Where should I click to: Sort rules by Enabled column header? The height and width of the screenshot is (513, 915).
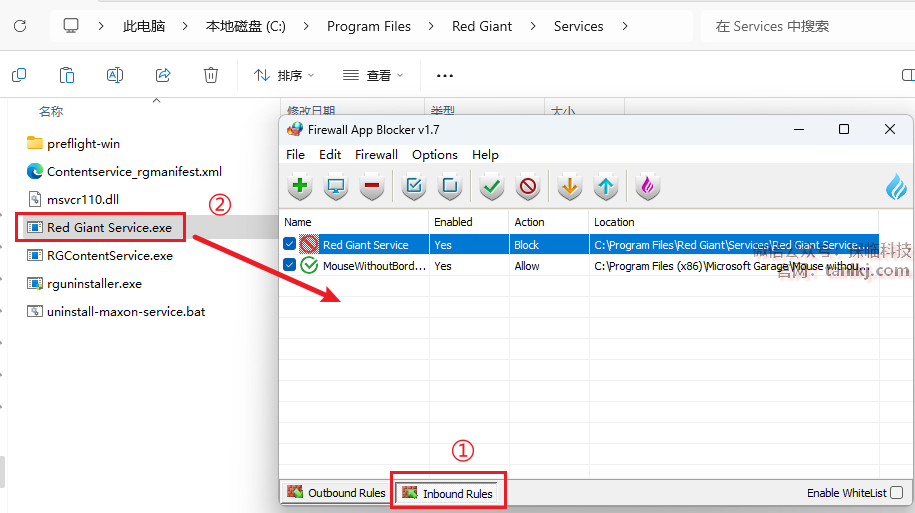(x=469, y=222)
